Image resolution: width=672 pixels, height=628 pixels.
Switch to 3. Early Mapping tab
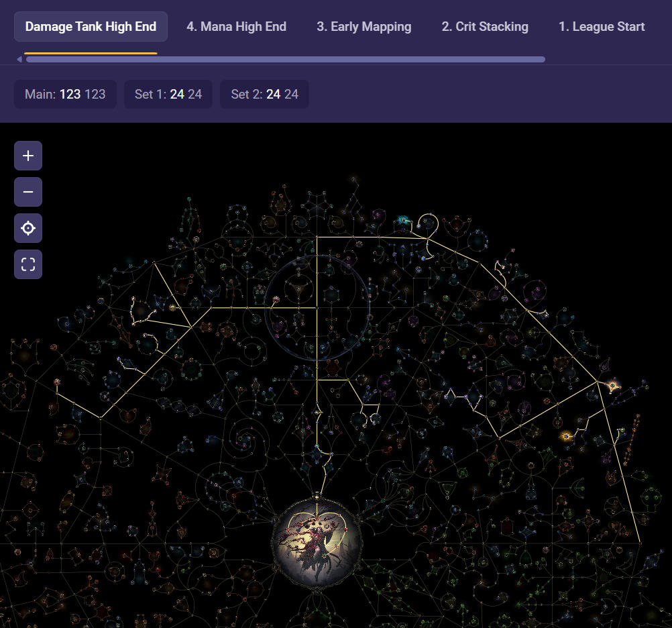(x=363, y=27)
